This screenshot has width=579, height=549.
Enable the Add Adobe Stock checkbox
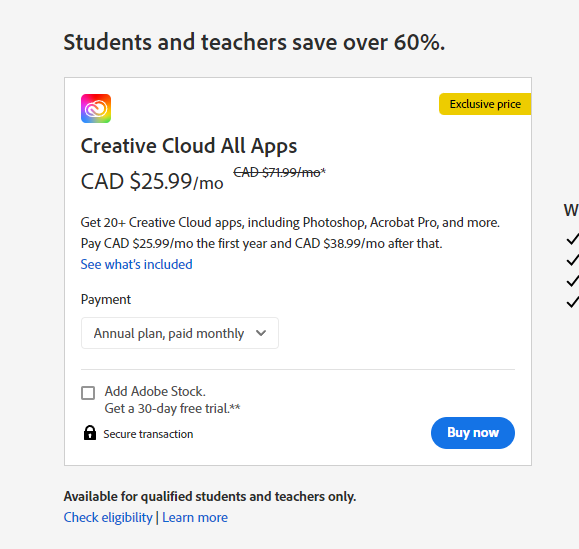pos(88,393)
